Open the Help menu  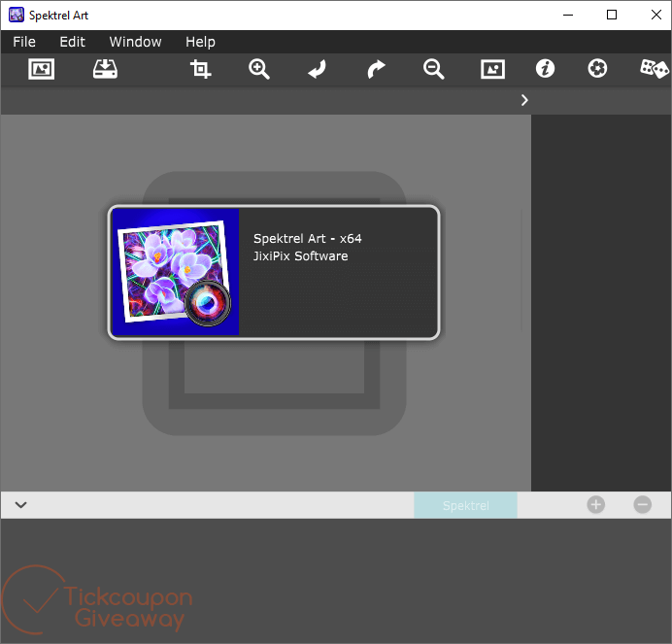point(200,42)
